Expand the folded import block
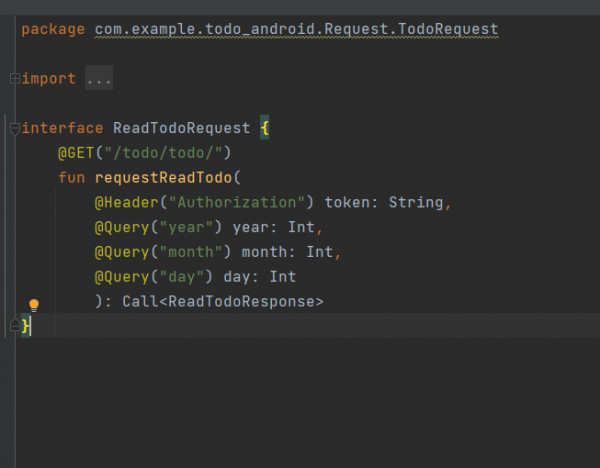This screenshot has height=468, width=600. click(x=15, y=78)
